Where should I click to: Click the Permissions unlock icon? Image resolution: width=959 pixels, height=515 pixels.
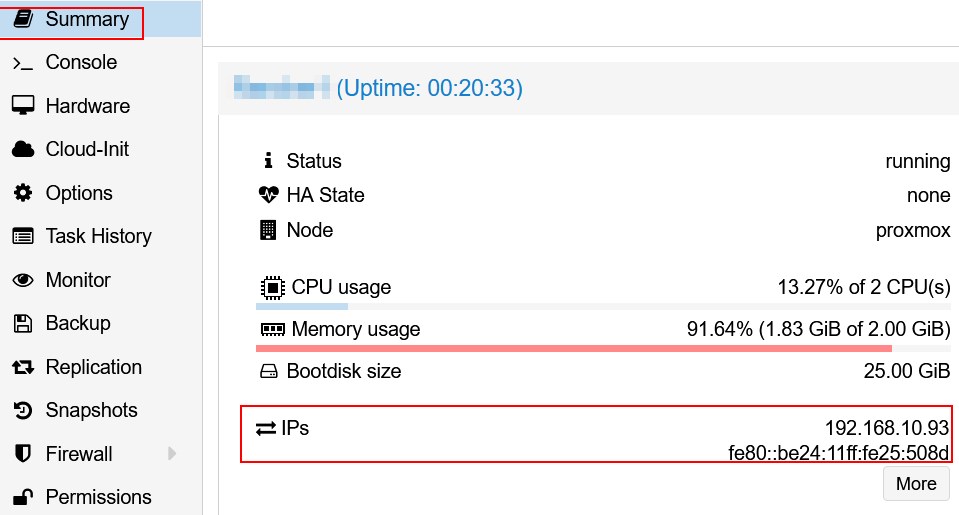(23, 497)
